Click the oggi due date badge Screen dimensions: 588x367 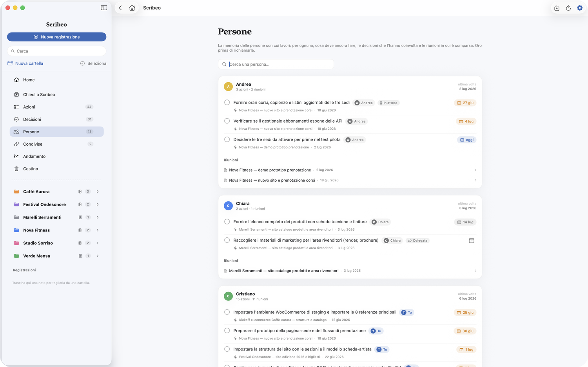467,140
